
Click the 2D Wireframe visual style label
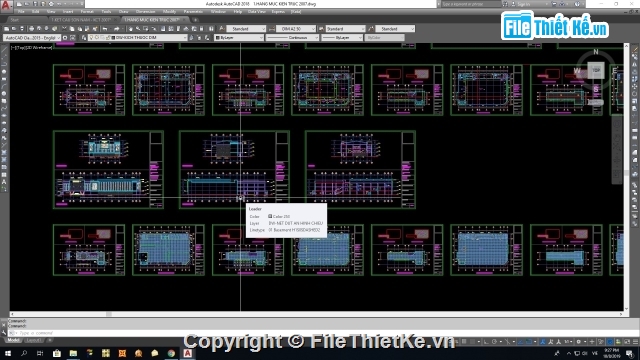tap(39, 48)
